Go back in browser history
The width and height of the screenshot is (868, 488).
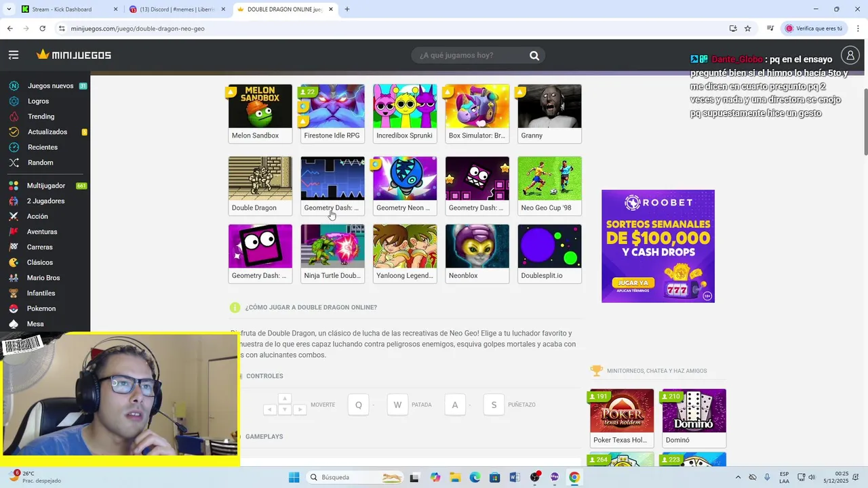pyautogui.click(x=9, y=28)
